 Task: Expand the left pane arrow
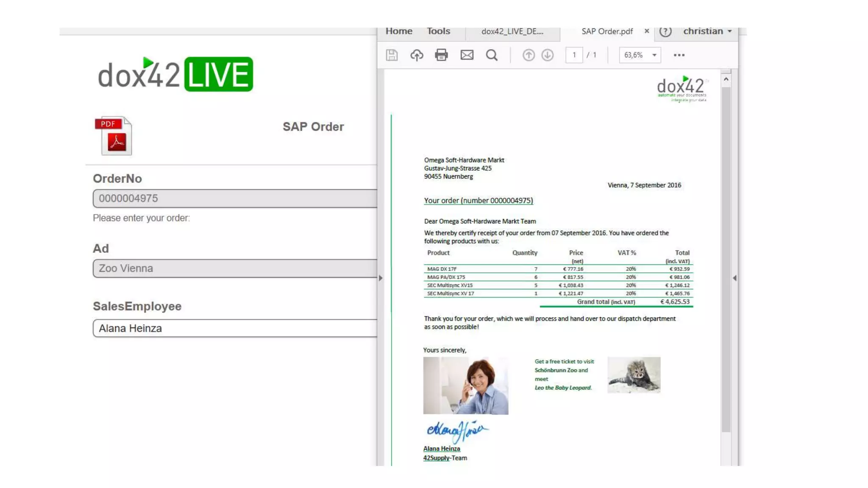click(x=381, y=278)
